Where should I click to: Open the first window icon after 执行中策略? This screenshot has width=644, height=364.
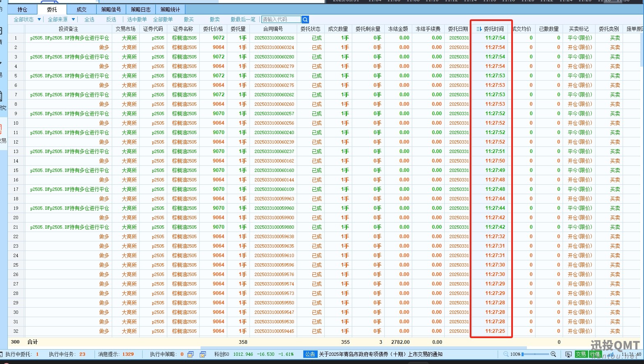point(190,354)
